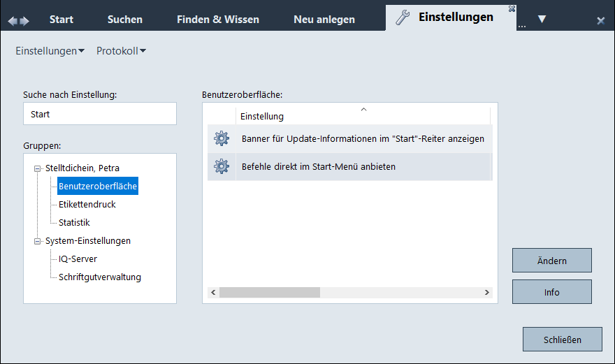
Task: Click the wrench icon on Einstellungen tab
Action: [x=403, y=18]
